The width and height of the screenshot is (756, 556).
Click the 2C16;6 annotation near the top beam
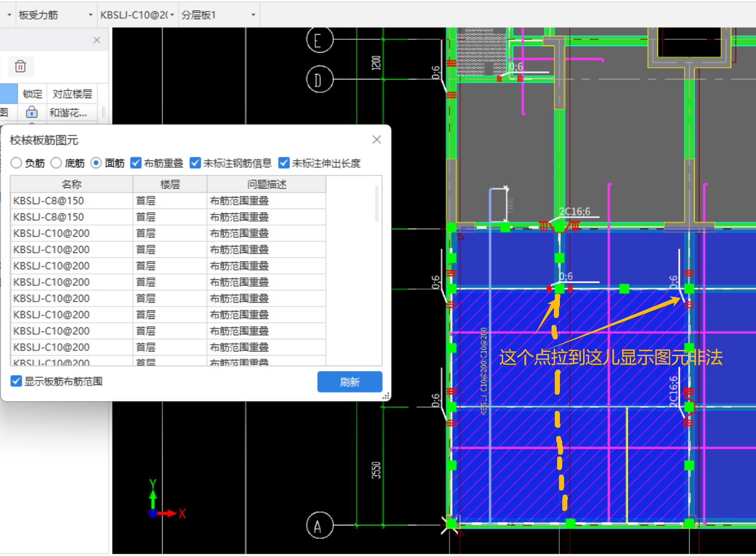pos(574,212)
